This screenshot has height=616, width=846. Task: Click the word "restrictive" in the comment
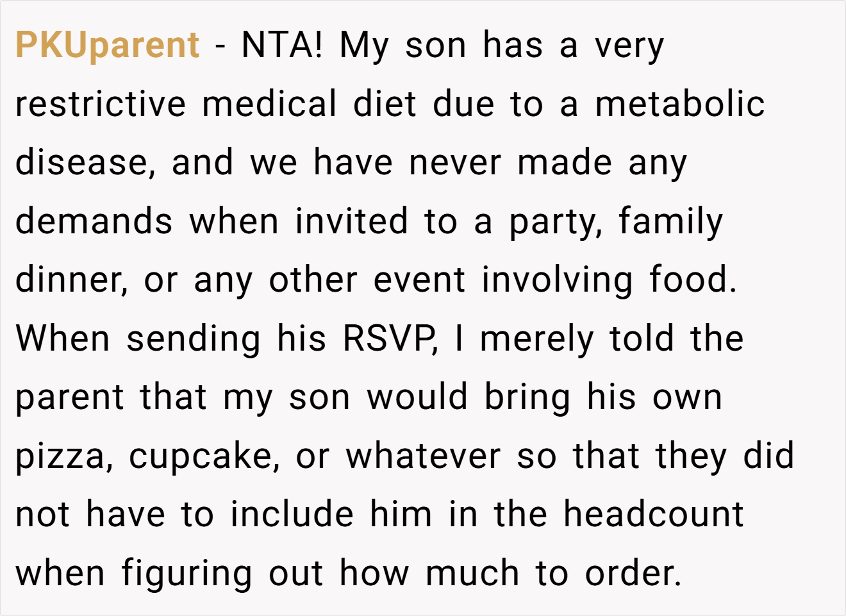101,104
